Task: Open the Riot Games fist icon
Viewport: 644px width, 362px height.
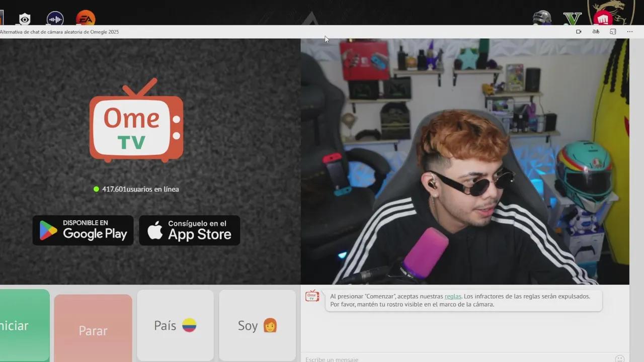Action: click(602, 18)
